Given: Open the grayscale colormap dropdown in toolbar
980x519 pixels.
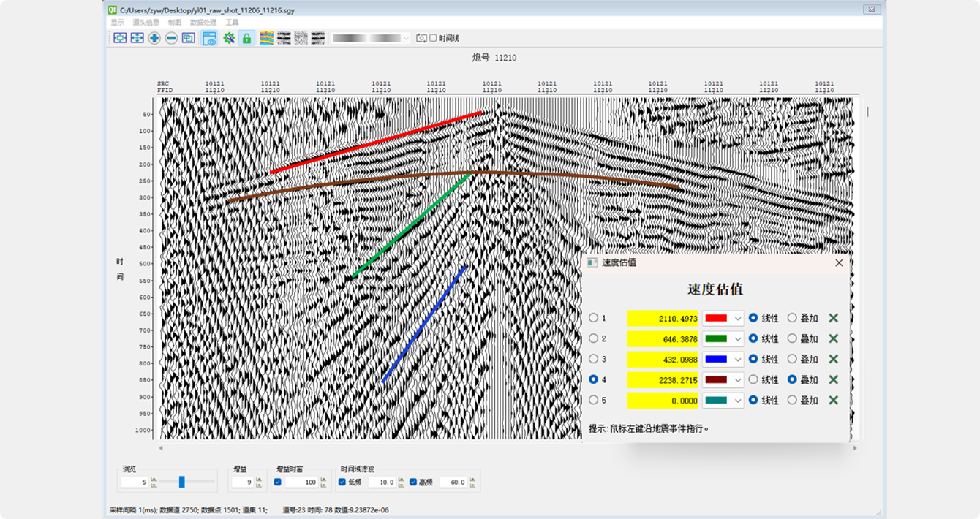Looking at the screenshot, I should (372, 38).
